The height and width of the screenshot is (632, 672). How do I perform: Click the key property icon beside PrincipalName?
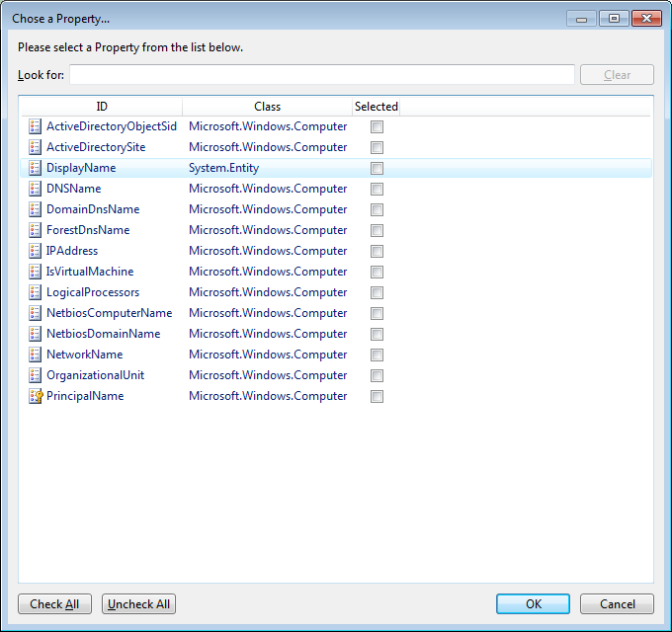36,396
